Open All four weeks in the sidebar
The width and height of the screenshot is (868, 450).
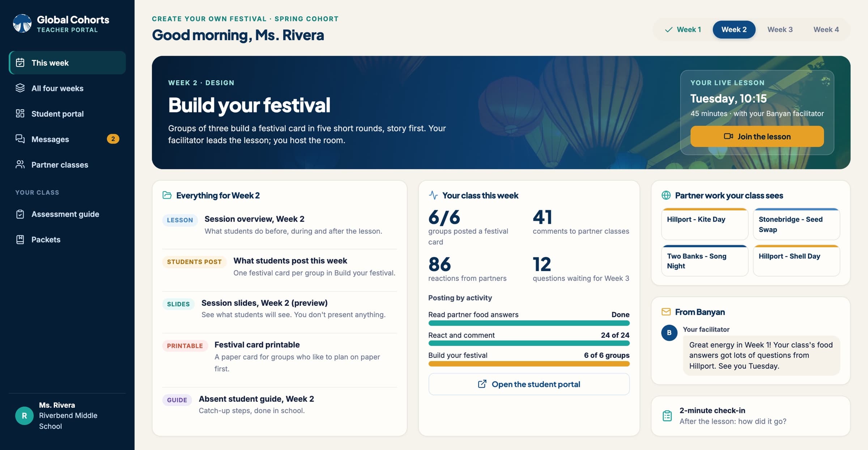tap(67, 88)
